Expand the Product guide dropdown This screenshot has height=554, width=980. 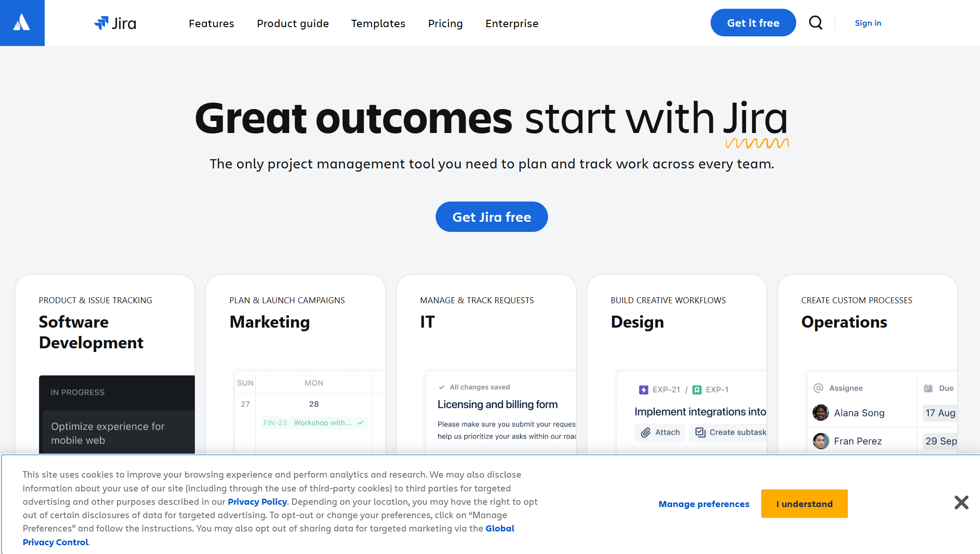tap(293, 23)
